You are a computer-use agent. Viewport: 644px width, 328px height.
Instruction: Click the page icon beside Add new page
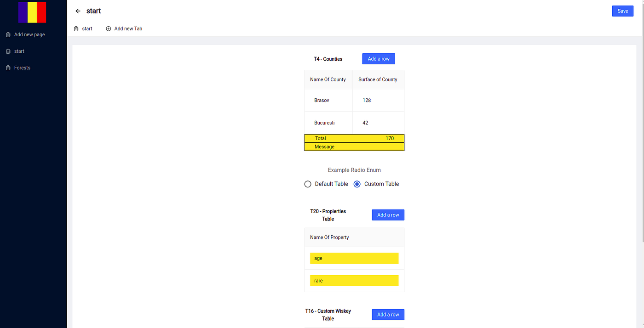(x=8, y=34)
